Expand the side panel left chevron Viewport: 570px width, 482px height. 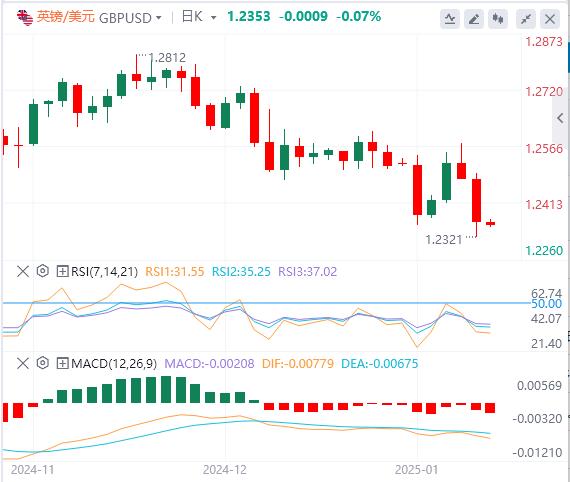coord(560,118)
